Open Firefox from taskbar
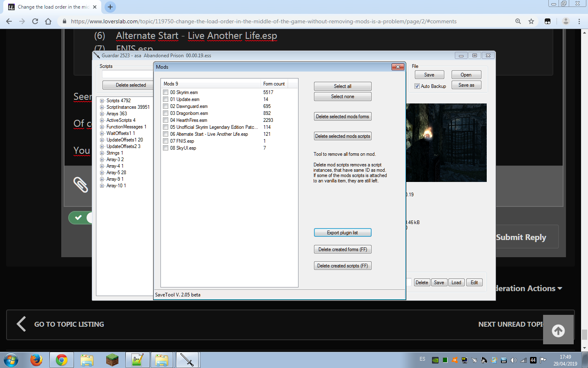This screenshot has width=588, height=368. 36,360
